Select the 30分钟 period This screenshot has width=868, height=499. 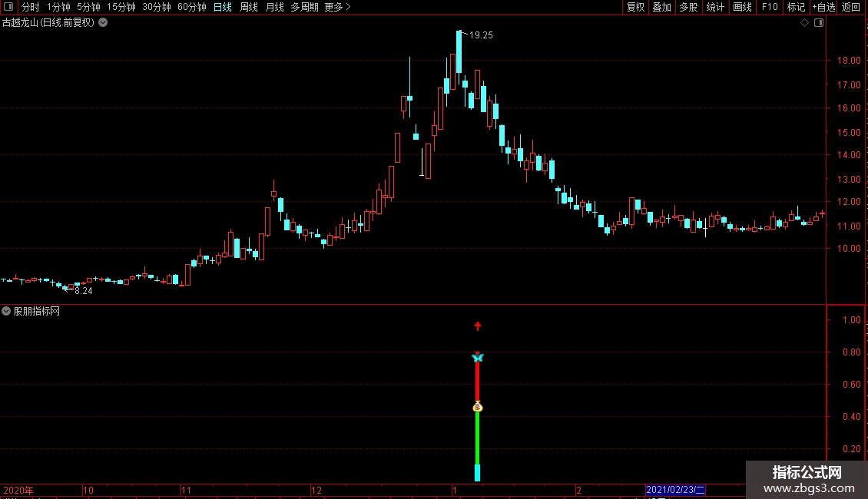pyautogui.click(x=157, y=7)
